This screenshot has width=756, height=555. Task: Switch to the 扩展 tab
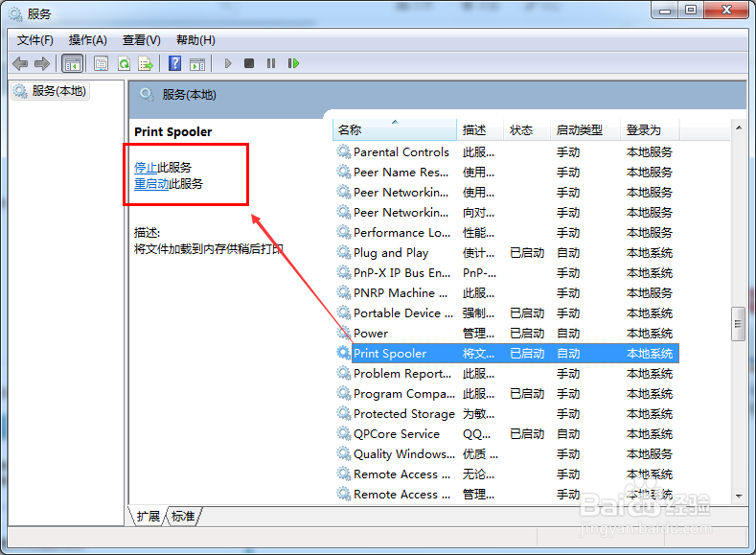coord(148,517)
